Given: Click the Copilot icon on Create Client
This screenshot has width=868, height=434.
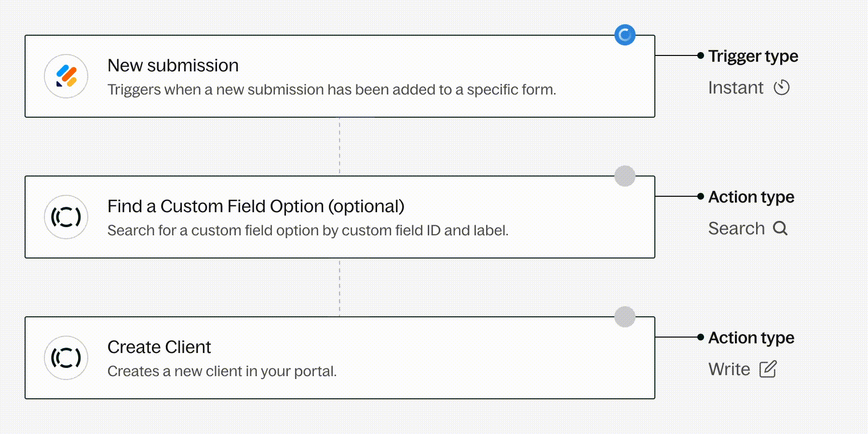Looking at the screenshot, I should pos(66,358).
